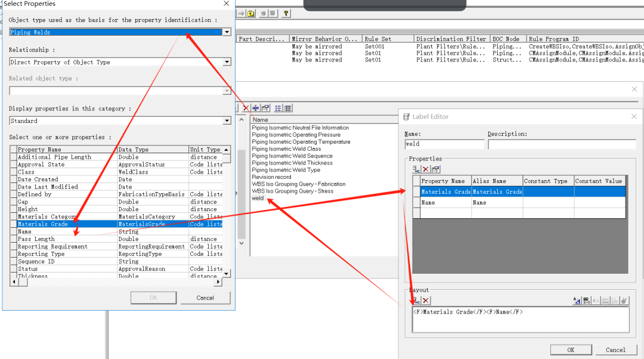Click the Name row selector in Label Editor grid
644x359 pixels.
coord(416,203)
